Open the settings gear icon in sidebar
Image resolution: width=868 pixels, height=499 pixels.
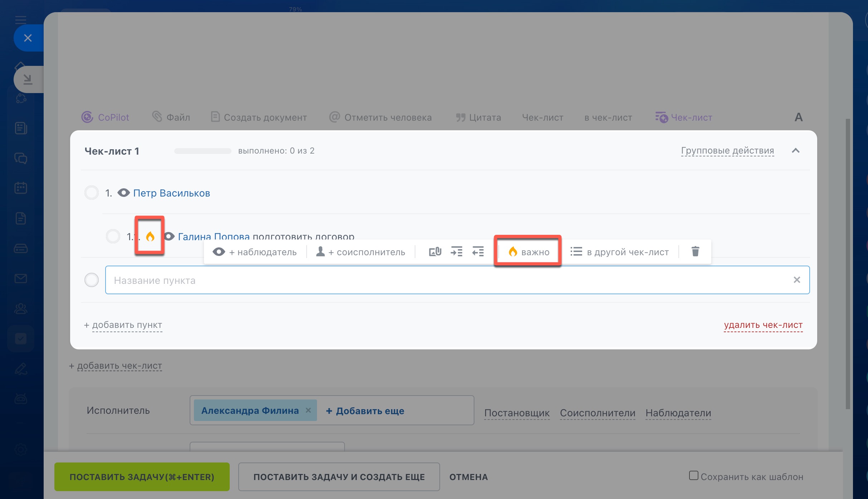pos(21,450)
